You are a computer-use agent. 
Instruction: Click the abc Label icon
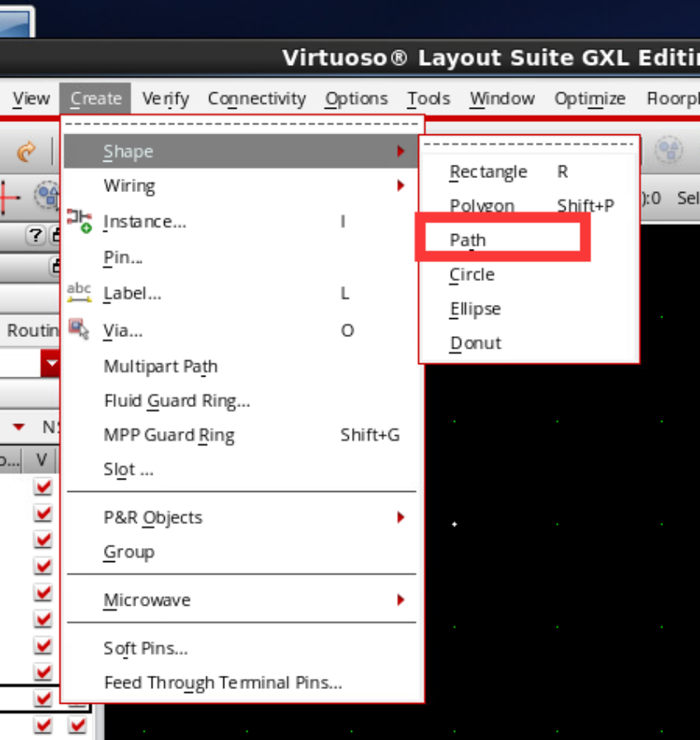coord(79,293)
